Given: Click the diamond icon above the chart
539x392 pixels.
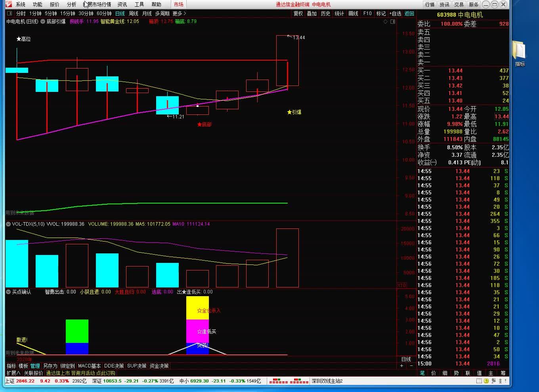Looking at the screenshot, I should pyautogui.click(x=386, y=21).
